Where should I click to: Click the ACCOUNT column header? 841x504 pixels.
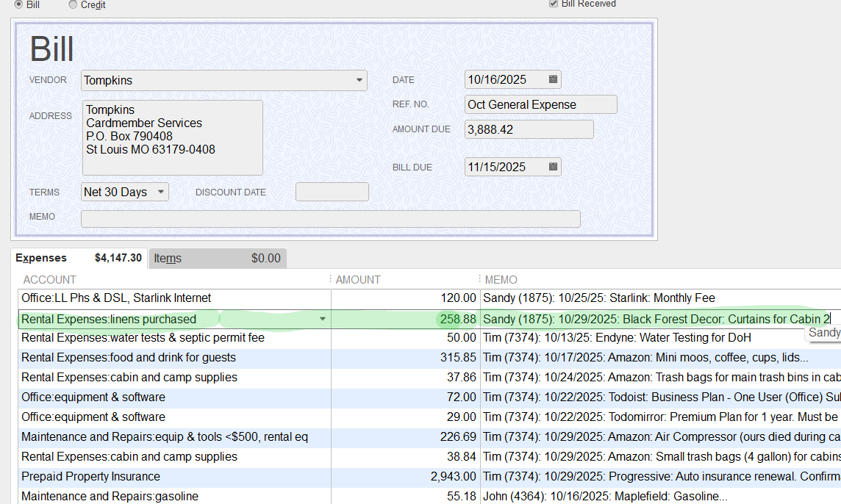pos(49,280)
